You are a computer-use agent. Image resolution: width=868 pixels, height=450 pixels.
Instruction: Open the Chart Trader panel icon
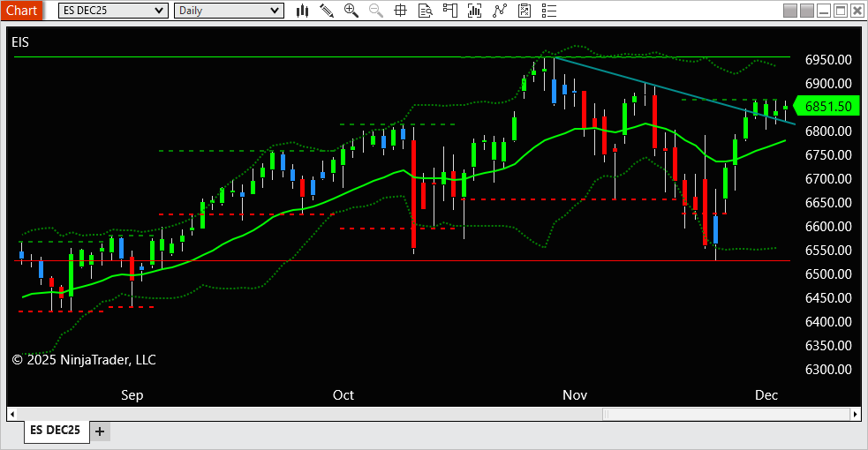(x=450, y=11)
